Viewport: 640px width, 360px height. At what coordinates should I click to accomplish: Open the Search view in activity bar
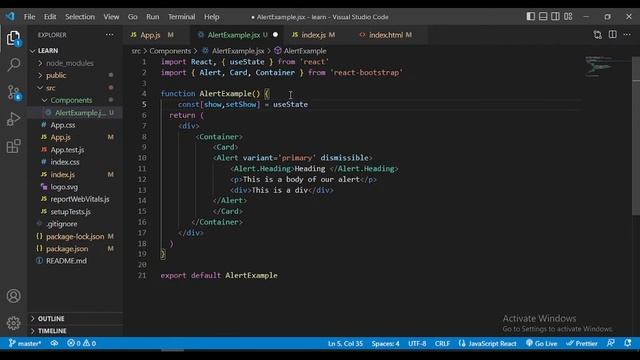(14, 64)
